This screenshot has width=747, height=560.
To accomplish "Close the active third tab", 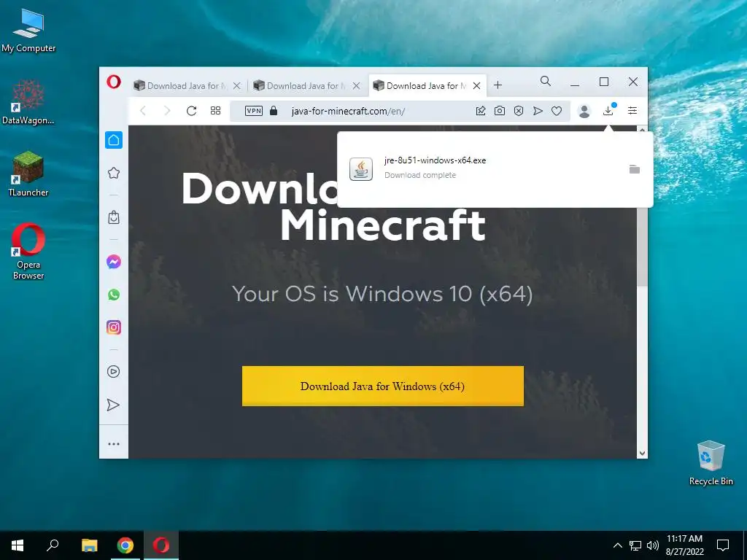I will 476,86.
